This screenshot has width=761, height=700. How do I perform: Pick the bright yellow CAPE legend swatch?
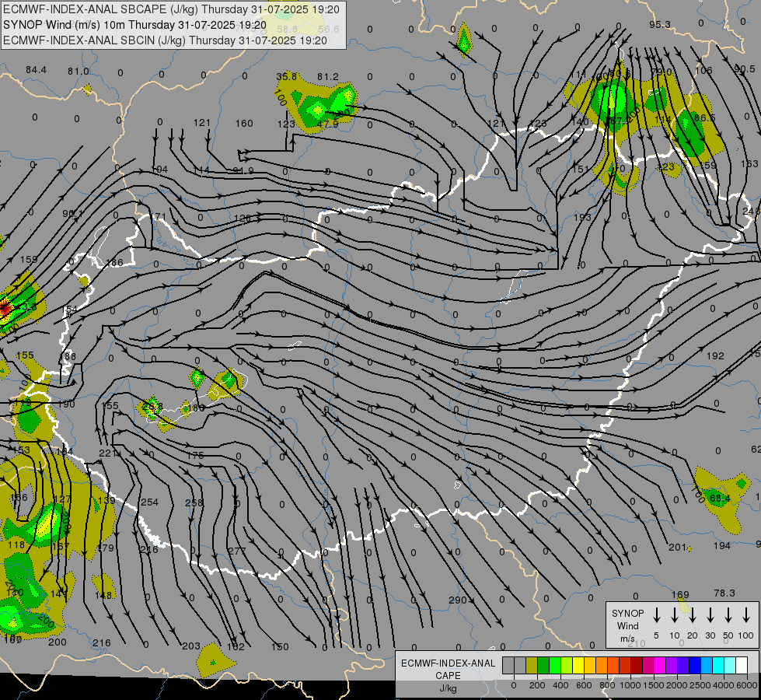[578, 665]
